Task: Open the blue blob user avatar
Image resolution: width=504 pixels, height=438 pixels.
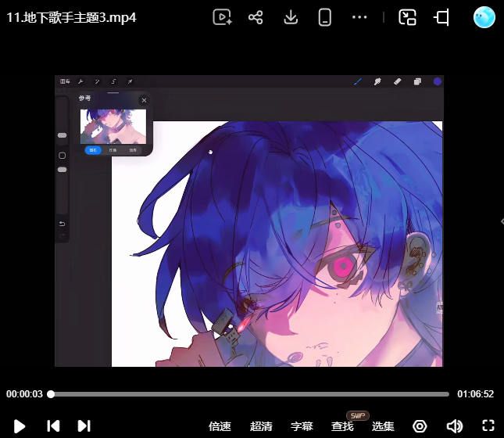Action: 484,17
